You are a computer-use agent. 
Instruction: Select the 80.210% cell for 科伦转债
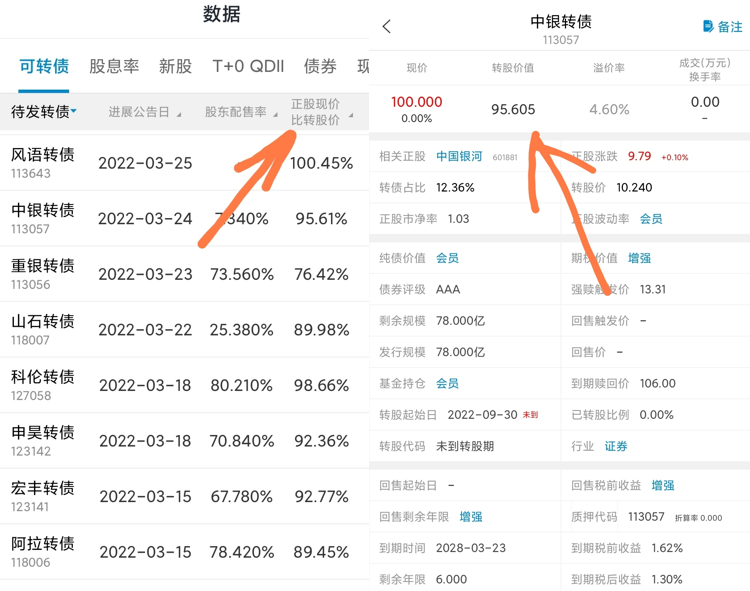coord(242,385)
